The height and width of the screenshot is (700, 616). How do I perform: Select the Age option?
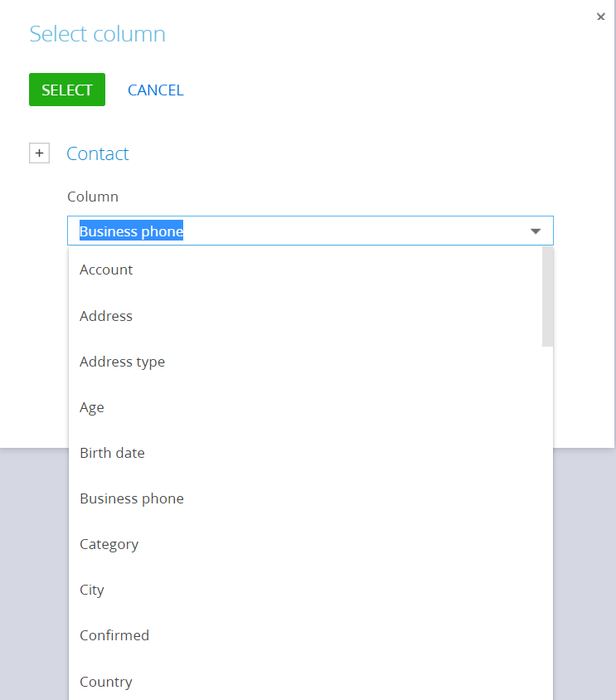305,407
